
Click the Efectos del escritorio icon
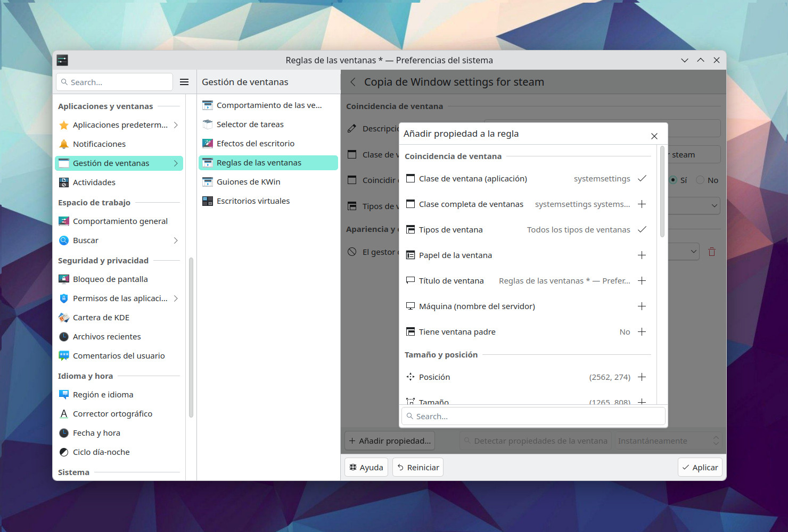(x=208, y=144)
